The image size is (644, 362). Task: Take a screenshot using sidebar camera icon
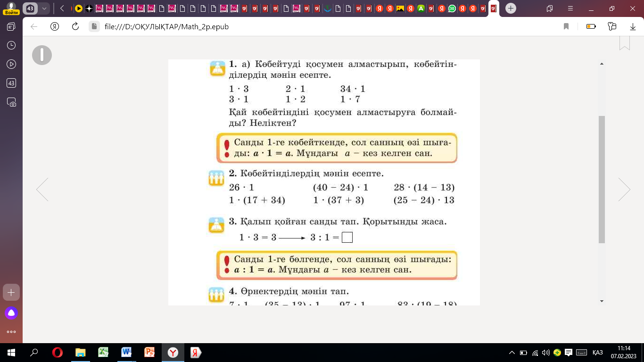[11, 102]
